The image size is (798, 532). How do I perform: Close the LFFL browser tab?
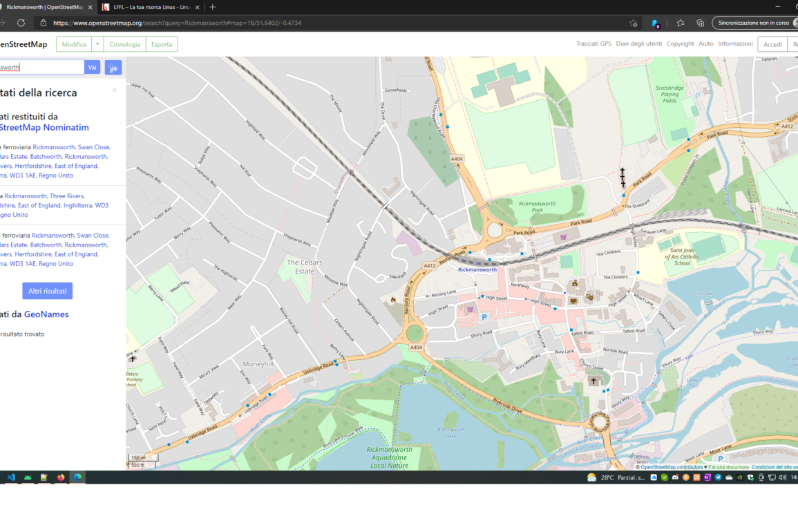(198, 7)
